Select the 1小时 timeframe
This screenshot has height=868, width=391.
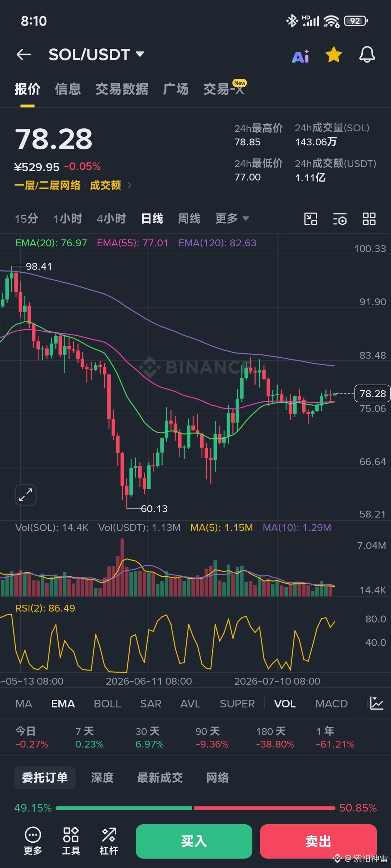coord(68,218)
